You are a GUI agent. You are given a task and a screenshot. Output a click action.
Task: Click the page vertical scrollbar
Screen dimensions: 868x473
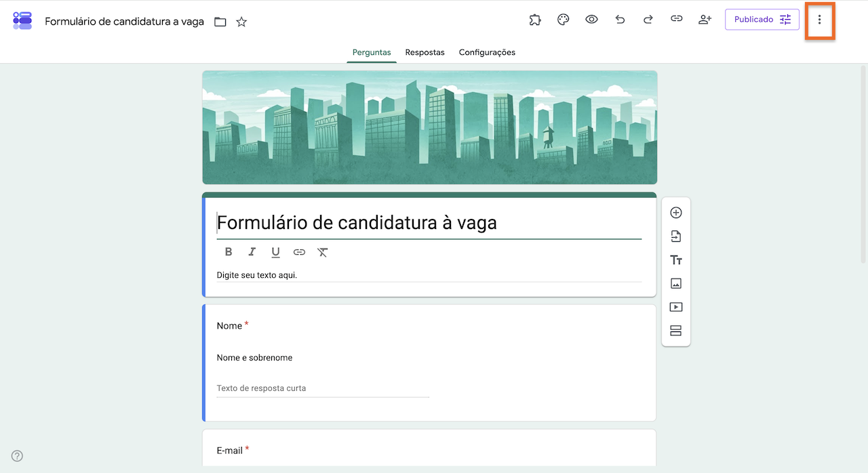[863, 164]
